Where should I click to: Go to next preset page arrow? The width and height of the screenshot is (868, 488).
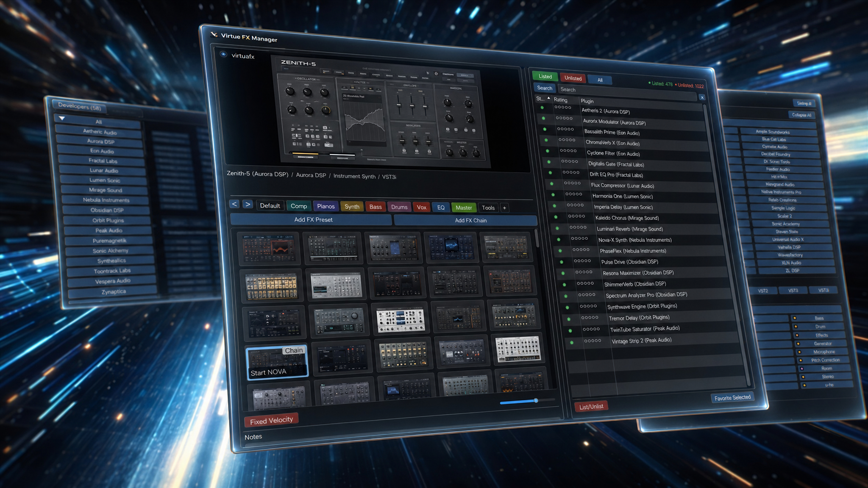click(248, 204)
